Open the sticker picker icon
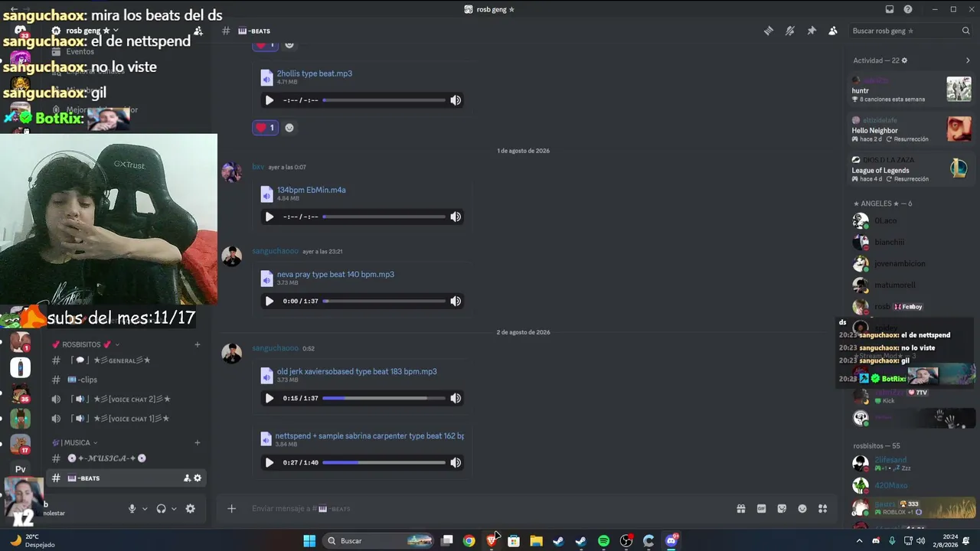 (782, 508)
